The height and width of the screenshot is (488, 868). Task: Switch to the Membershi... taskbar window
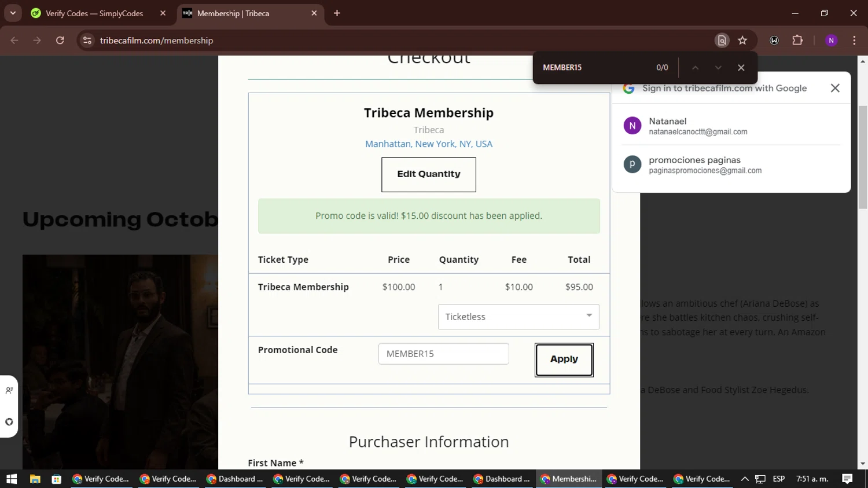(x=569, y=479)
